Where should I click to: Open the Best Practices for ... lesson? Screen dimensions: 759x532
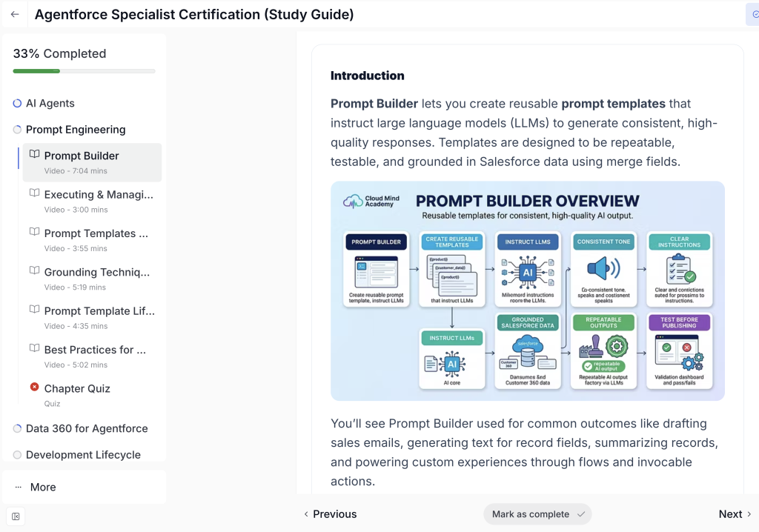coord(92,356)
